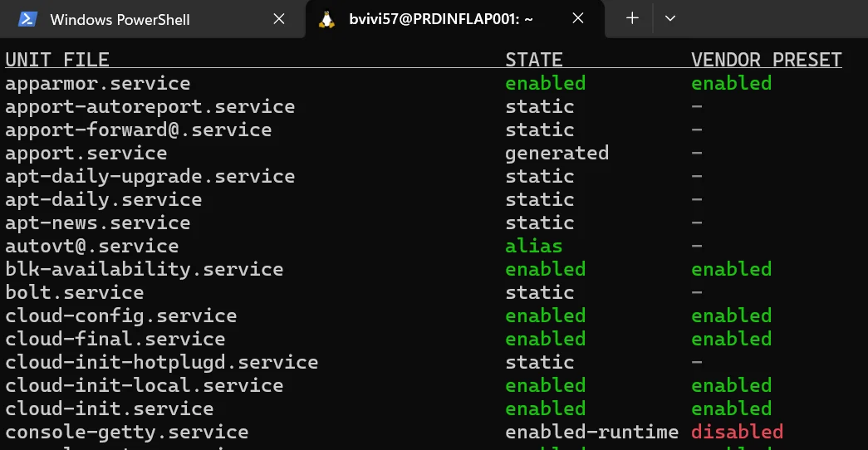This screenshot has width=868, height=450.
Task: Click apt-news.service unit name
Action: click(98, 223)
